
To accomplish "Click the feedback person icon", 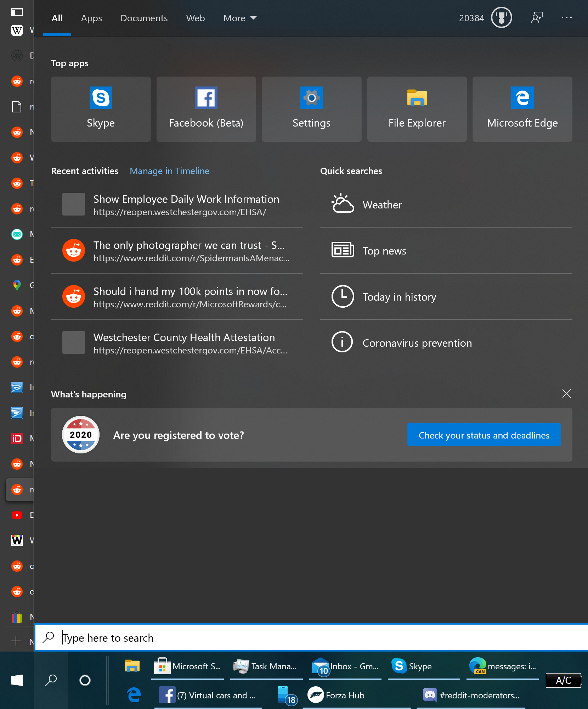I will pyautogui.click(x=537, y=18).
